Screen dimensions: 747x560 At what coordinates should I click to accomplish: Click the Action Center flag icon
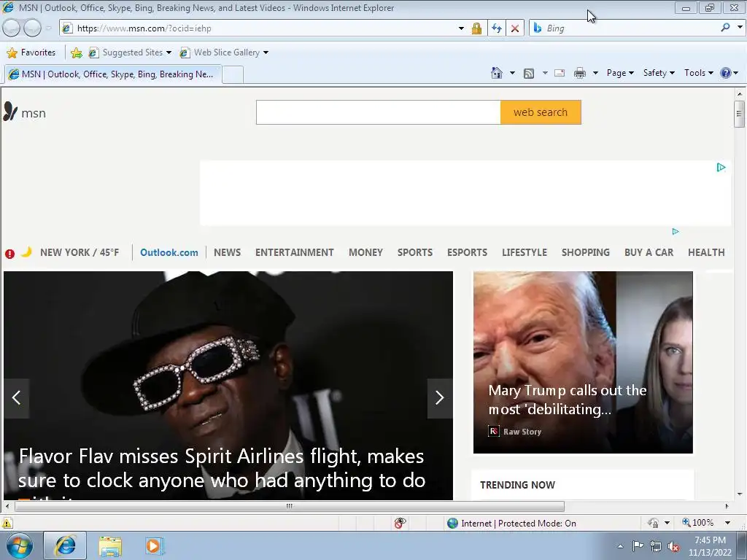638,546
